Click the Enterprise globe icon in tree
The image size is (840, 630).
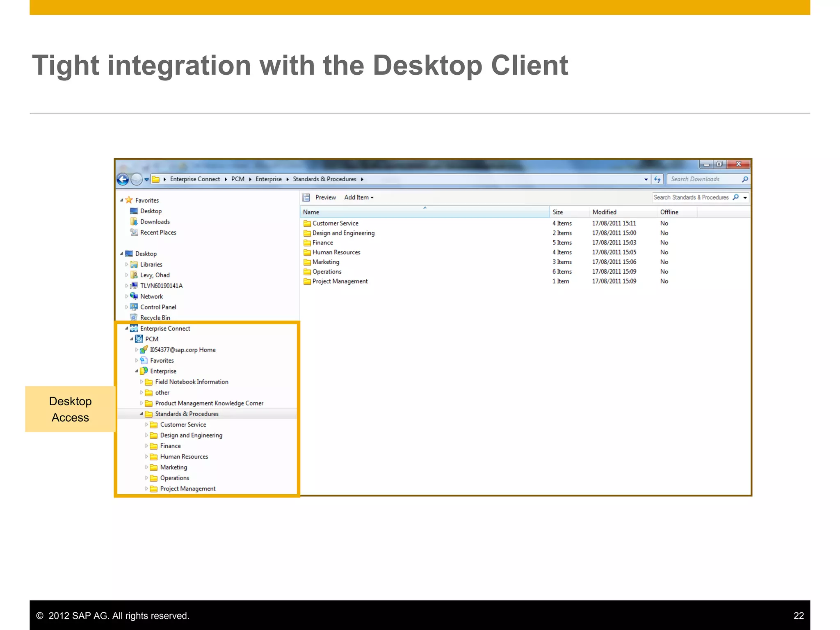click(144, 371)
